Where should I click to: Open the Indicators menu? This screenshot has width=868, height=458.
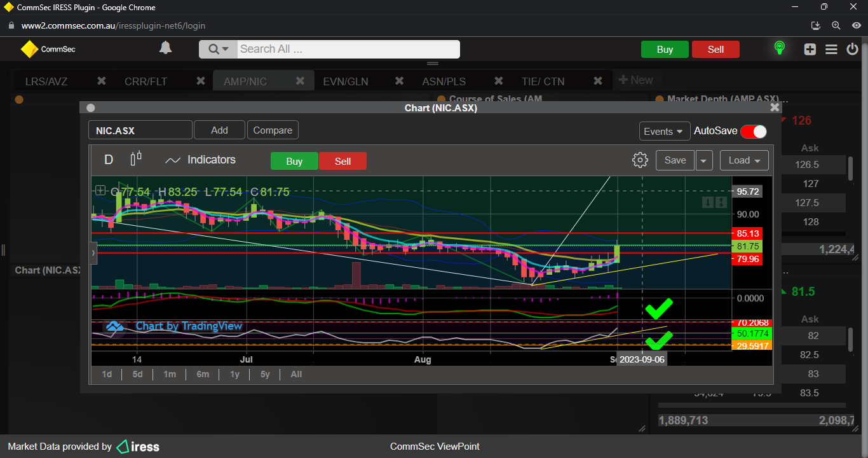click(200, 160)
